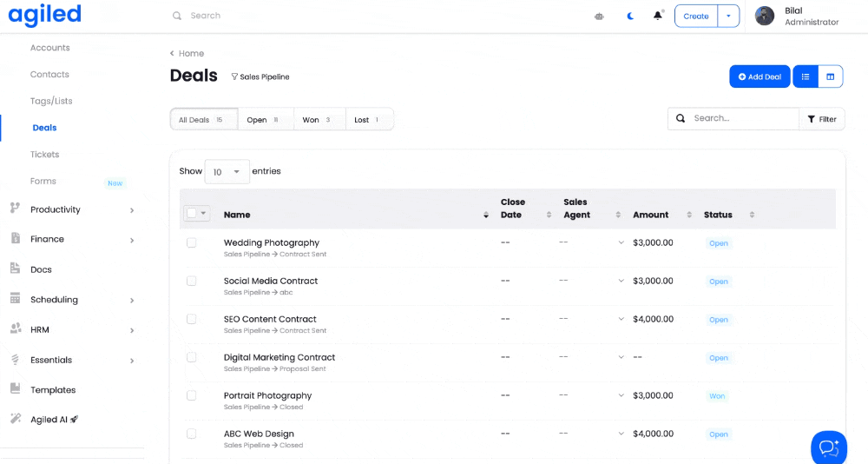Select the SEO Content Contract checkbox
This screenshot has height=464, width=868.
click(192, 320)
